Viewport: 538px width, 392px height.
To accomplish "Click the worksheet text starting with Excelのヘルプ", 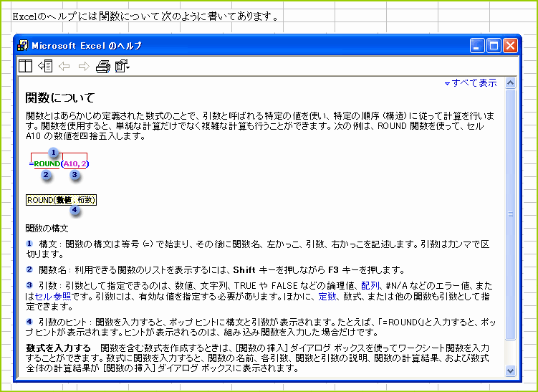I will (145, 16).
